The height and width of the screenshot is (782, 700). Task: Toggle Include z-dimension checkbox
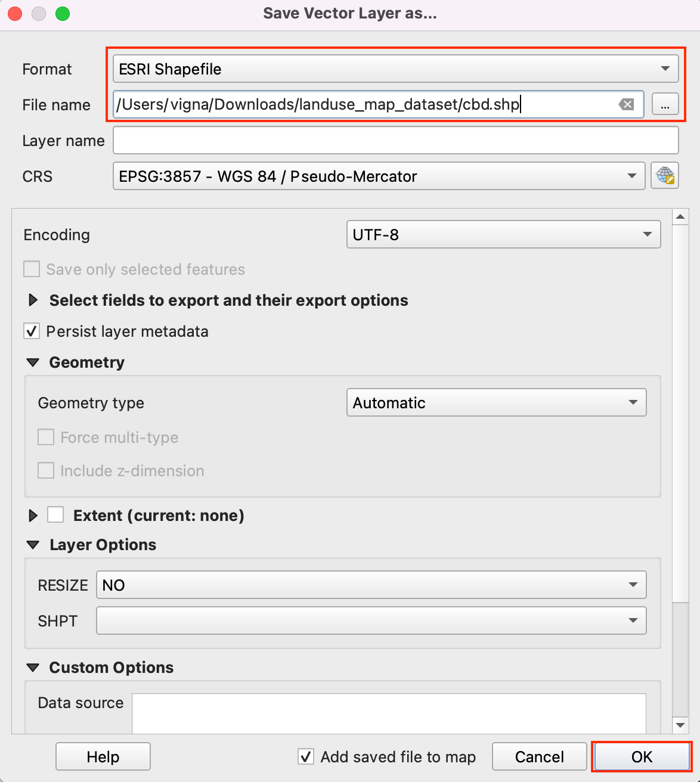tap(46, 471)
